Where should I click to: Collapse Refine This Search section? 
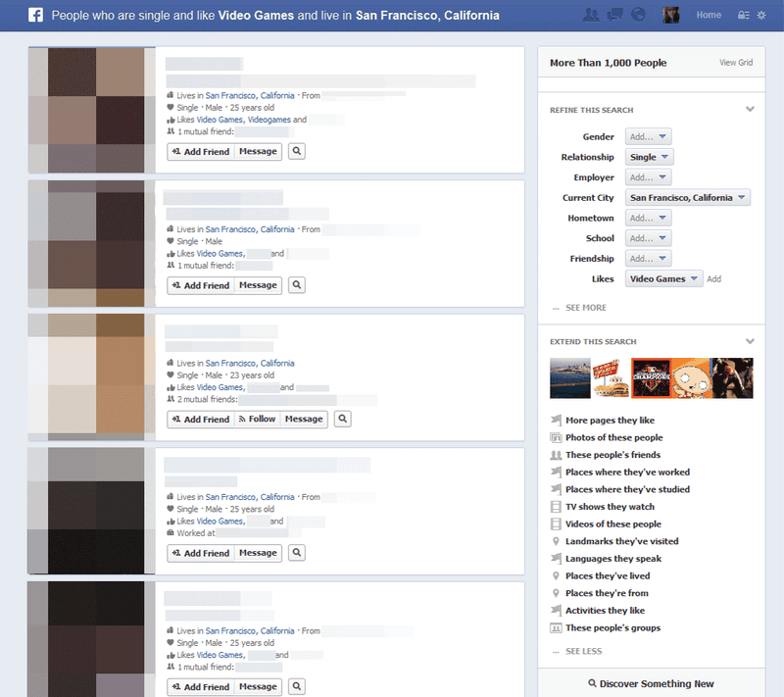750,109
